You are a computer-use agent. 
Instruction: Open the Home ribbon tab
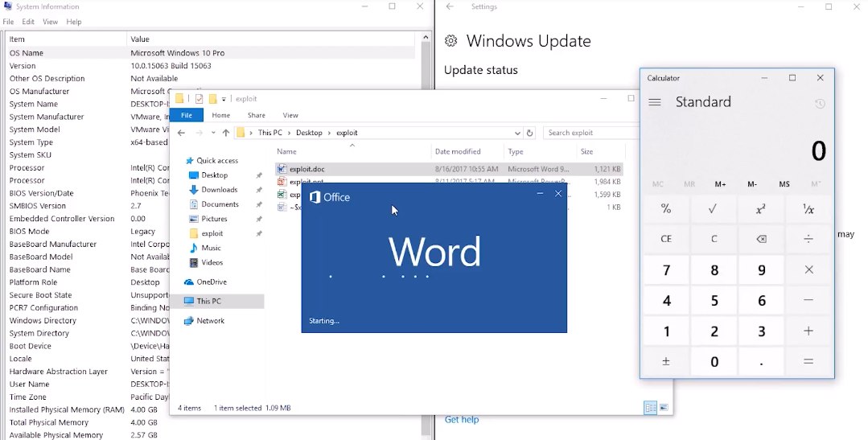pos(221,115)
